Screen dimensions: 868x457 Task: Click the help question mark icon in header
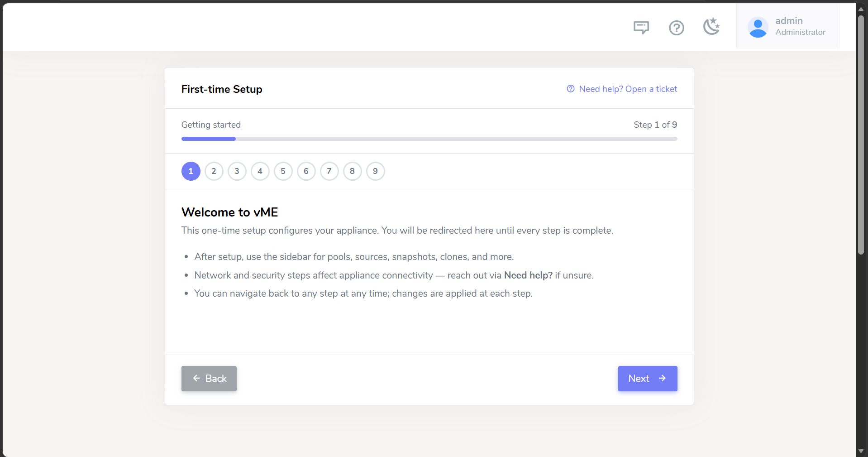point(676,28)
